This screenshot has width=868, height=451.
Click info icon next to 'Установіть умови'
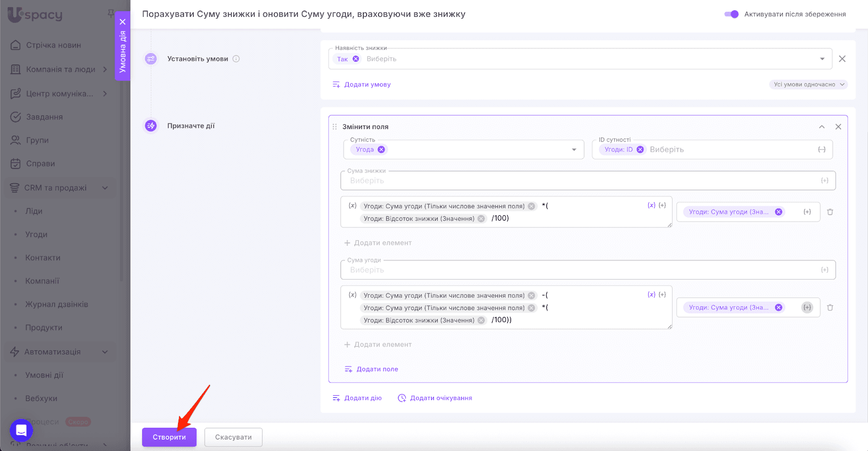(236, 59)
